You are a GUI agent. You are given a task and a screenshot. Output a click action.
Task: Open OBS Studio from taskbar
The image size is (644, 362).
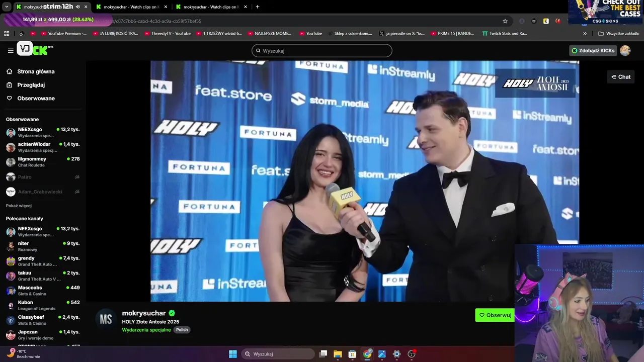click(412, 354)
